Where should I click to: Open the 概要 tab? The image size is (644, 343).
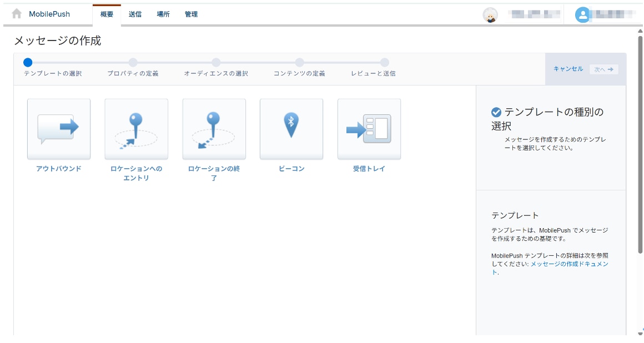click(x=107, y=14)
